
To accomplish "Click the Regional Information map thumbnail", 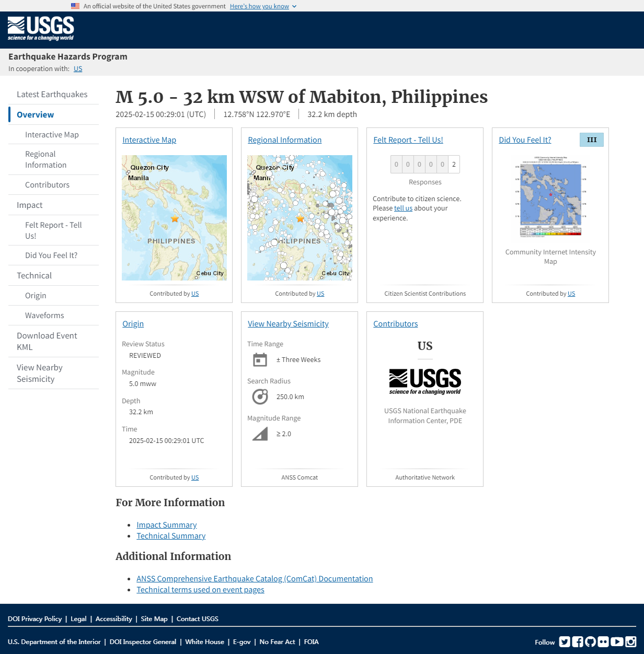I will tap(300, 218).
